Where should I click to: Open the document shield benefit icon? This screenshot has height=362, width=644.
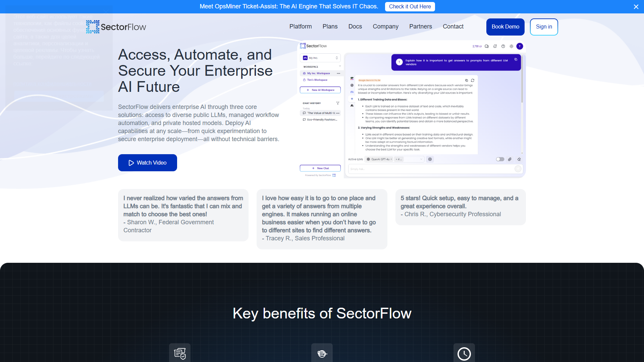point(180,353)
